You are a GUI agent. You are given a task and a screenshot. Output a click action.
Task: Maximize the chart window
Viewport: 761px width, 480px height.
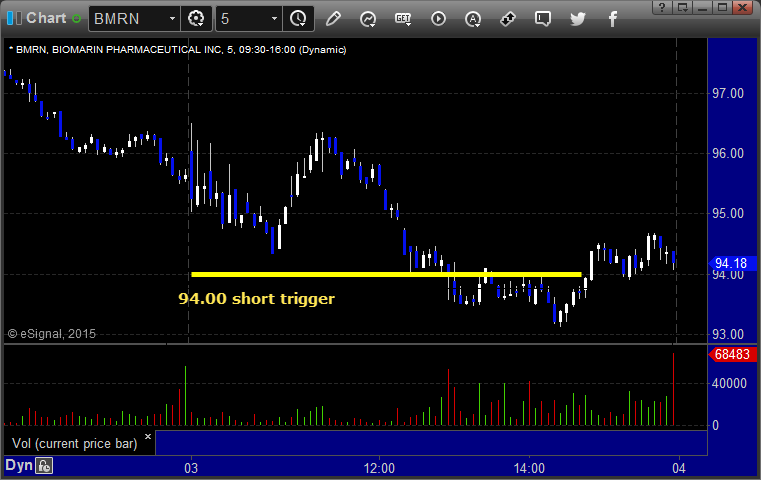point(722,7)
